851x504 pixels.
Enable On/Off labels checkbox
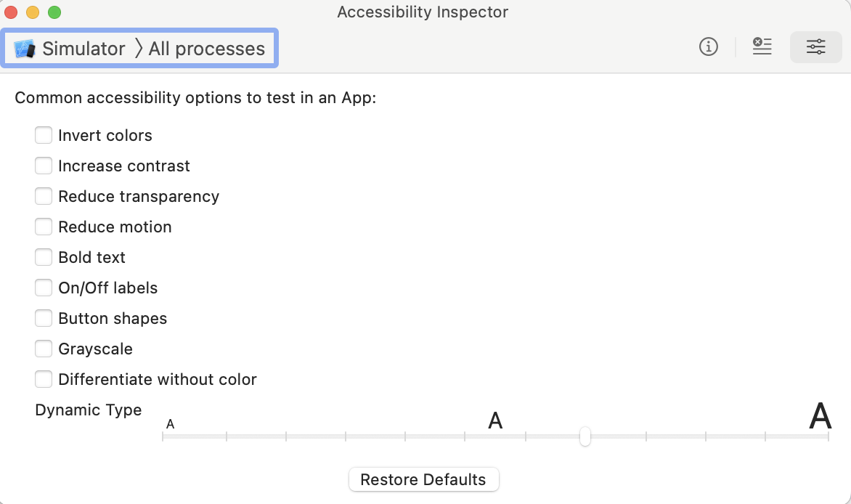point(44,288)
